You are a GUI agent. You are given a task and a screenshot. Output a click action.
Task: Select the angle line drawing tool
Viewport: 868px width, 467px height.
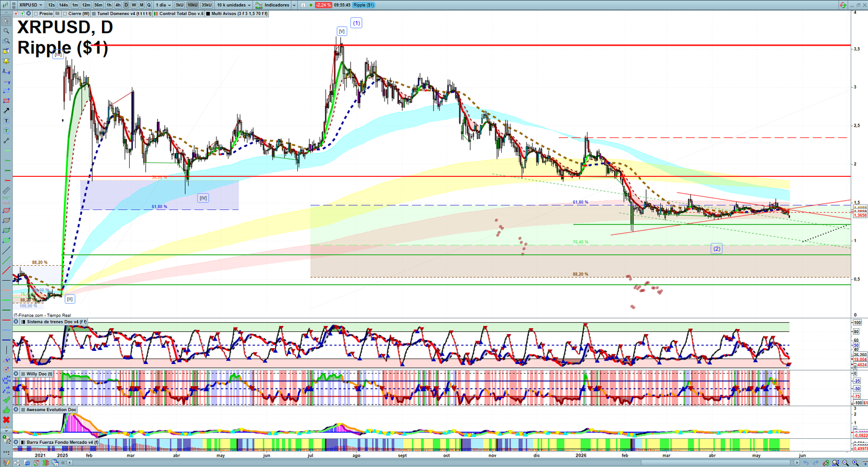(6, 360)
